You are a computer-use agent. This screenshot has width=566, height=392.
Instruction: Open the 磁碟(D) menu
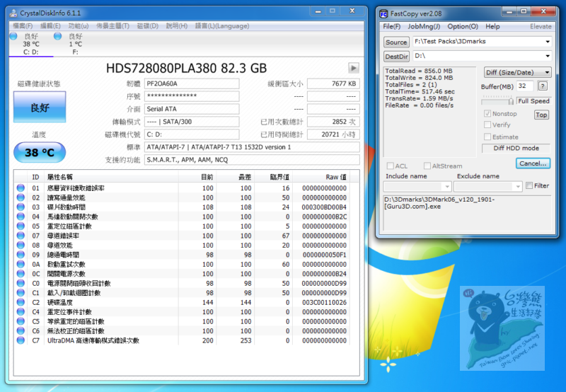(148, 26)
